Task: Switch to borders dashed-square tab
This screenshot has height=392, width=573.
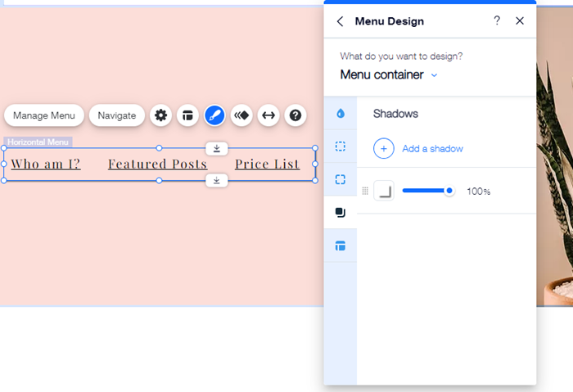Action: 341,146
